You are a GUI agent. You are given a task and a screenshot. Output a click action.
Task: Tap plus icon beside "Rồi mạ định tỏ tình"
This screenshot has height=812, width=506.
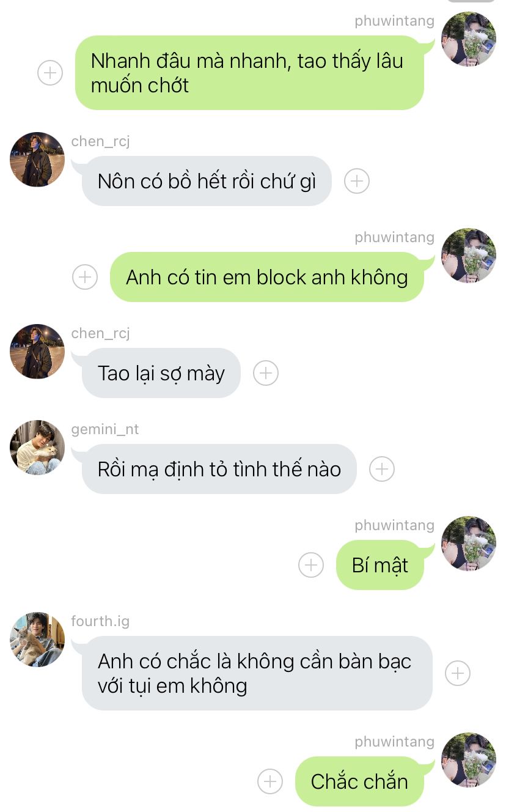tap(382, 469)
